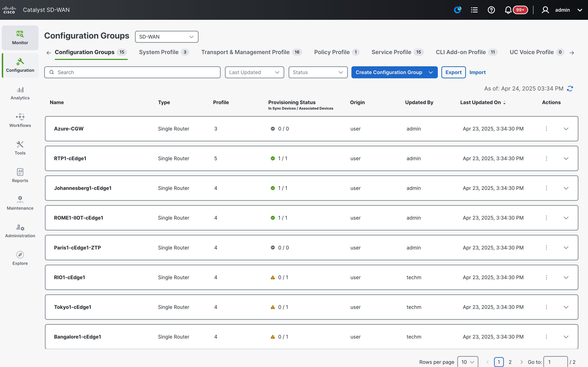Screen dimensions: 588x367
Task: Expand the Tokyo1-cEdge1 row
Action: click(x=566, y=307)
